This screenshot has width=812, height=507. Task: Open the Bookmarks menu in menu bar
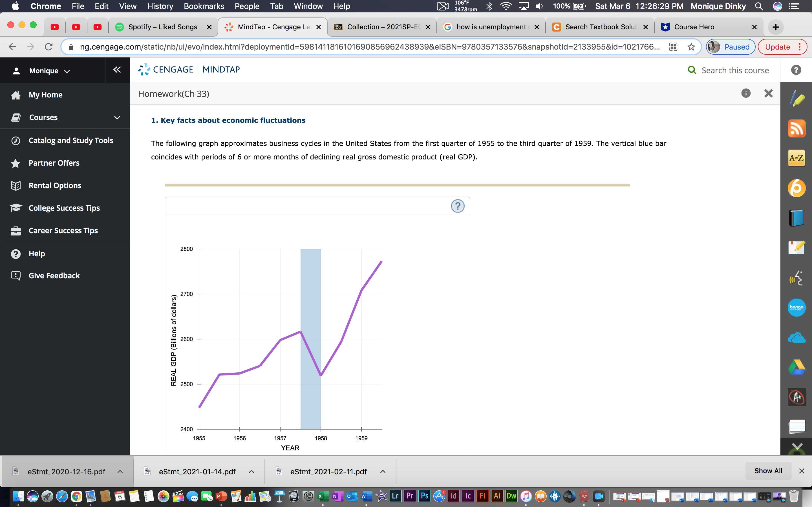[204, 6]
